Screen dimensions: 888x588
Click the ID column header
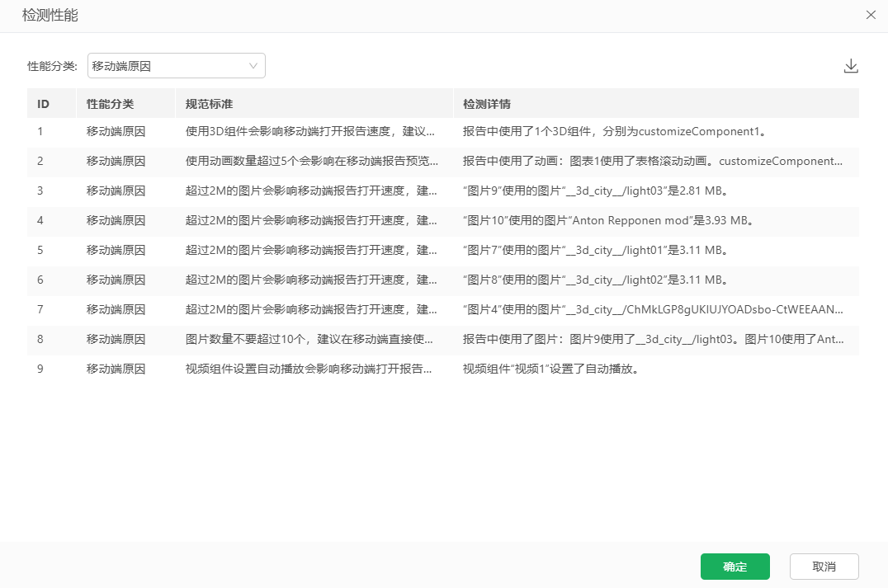coord(43,104)
